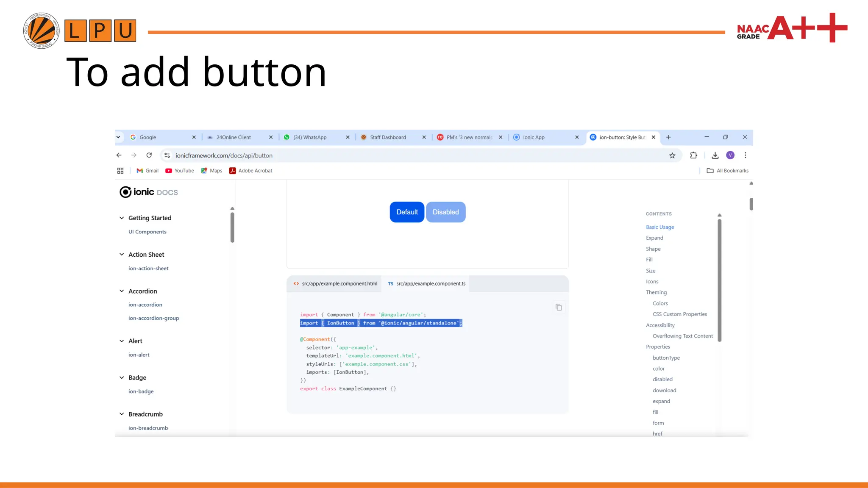Open the new tab plus button
This screenshot has height=488, width=868.
(x=668, y=137)
